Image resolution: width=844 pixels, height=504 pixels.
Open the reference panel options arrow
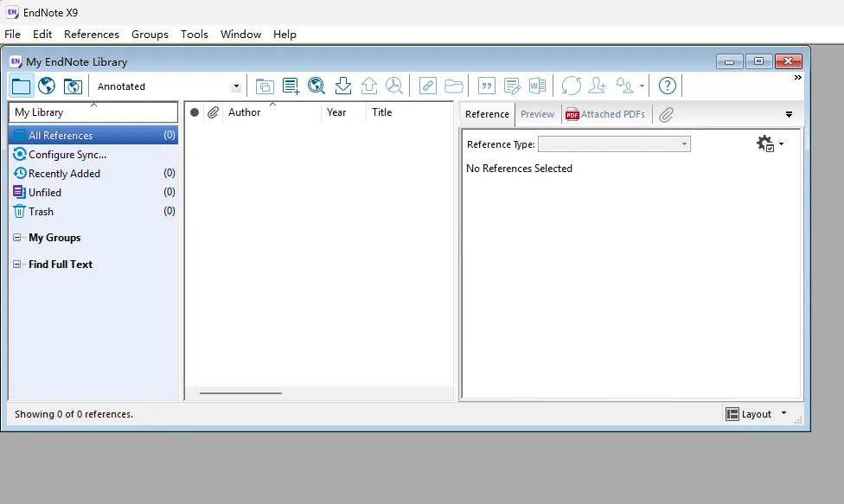click(x=789, y=115)
